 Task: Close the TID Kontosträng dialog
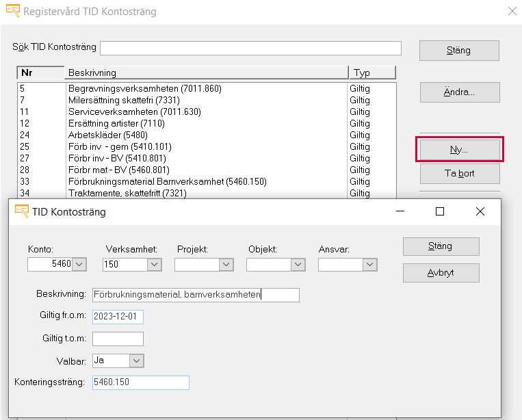point(480,211)
